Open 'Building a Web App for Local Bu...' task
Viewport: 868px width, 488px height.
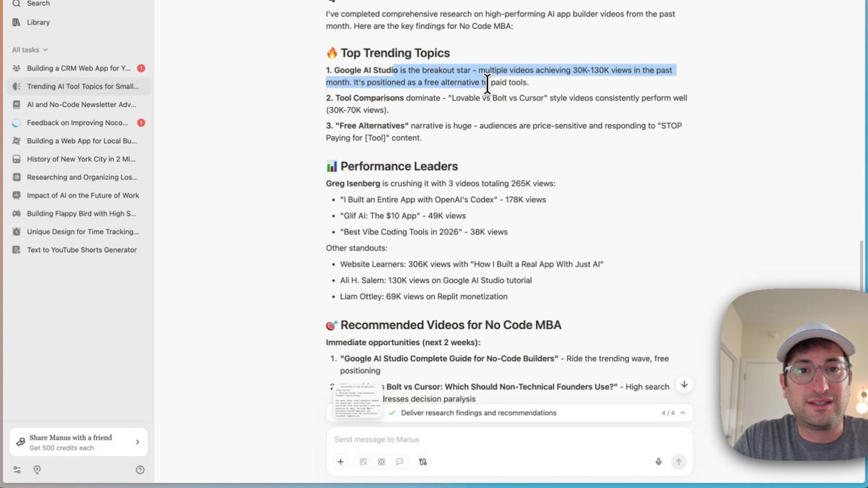78,141
